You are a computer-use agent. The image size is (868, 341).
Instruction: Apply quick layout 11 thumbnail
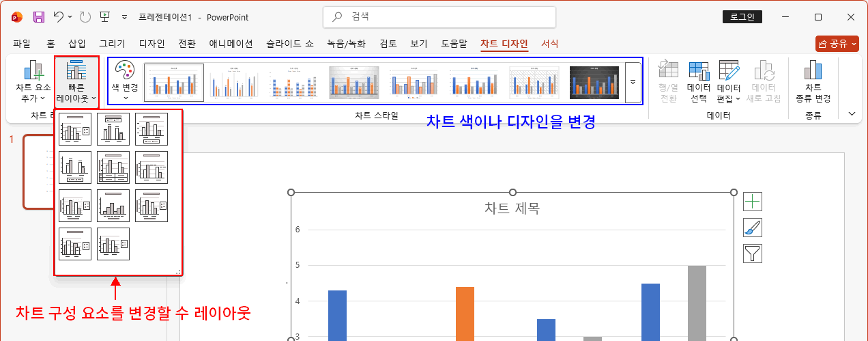coord(113,244)
